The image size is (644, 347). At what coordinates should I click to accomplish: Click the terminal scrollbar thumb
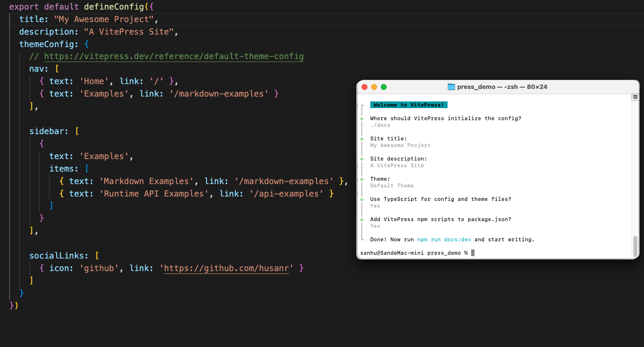[635, 247]
